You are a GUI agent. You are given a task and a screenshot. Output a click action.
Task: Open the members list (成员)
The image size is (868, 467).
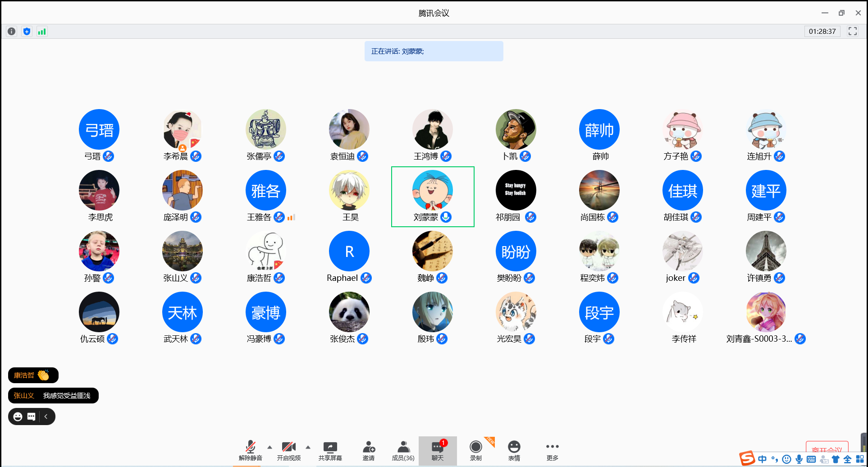403,451
